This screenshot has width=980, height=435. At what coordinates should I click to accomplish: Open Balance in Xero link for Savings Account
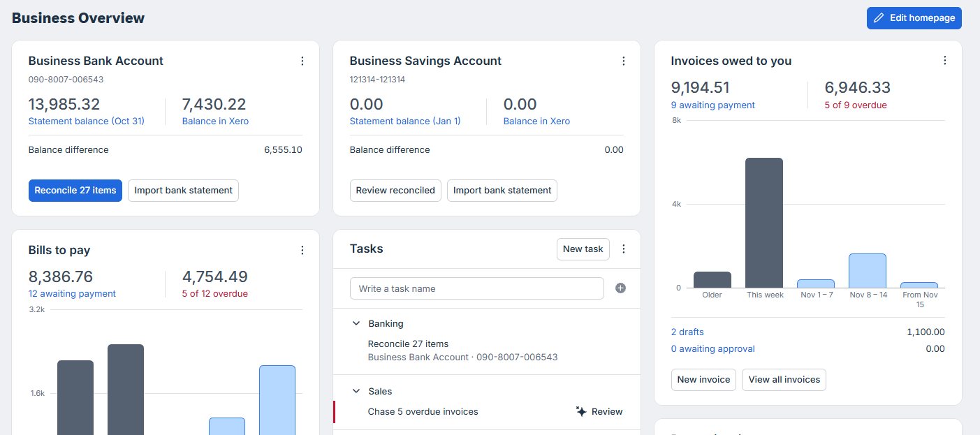tap(536, 121)
